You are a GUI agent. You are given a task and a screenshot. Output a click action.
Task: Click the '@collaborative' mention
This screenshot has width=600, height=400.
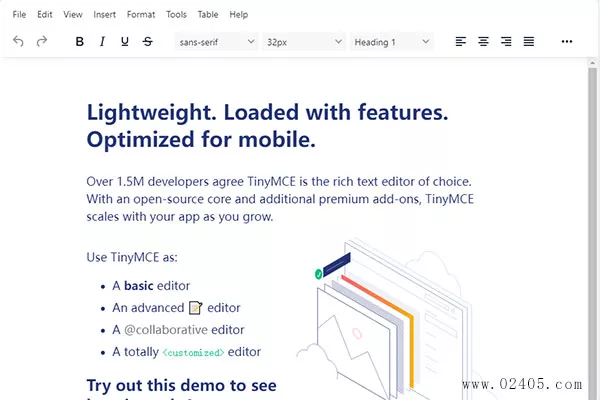click(166, 330)
